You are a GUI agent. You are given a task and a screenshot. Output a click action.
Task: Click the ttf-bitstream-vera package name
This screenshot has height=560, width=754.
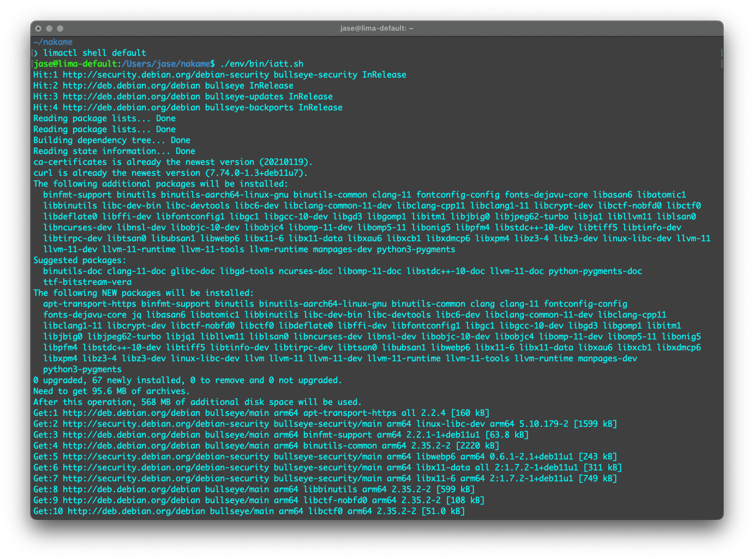click(x=87, y=282)
